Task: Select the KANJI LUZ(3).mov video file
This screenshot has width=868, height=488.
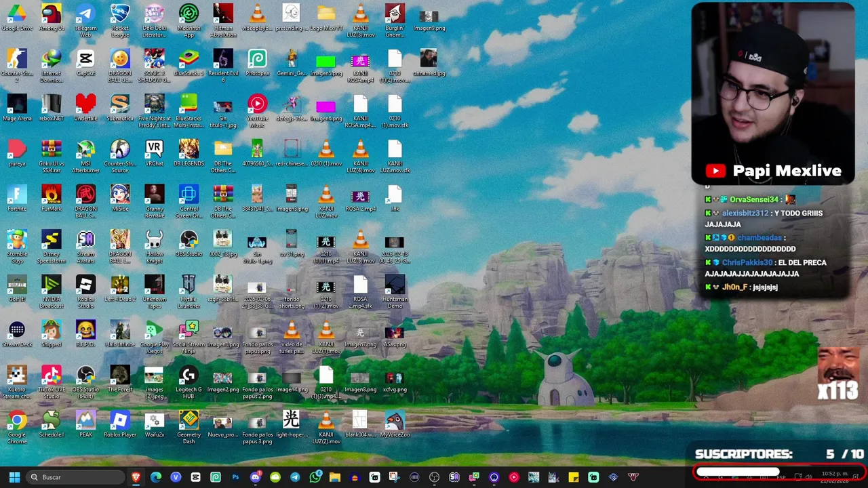Action: (x=360, y=20)
